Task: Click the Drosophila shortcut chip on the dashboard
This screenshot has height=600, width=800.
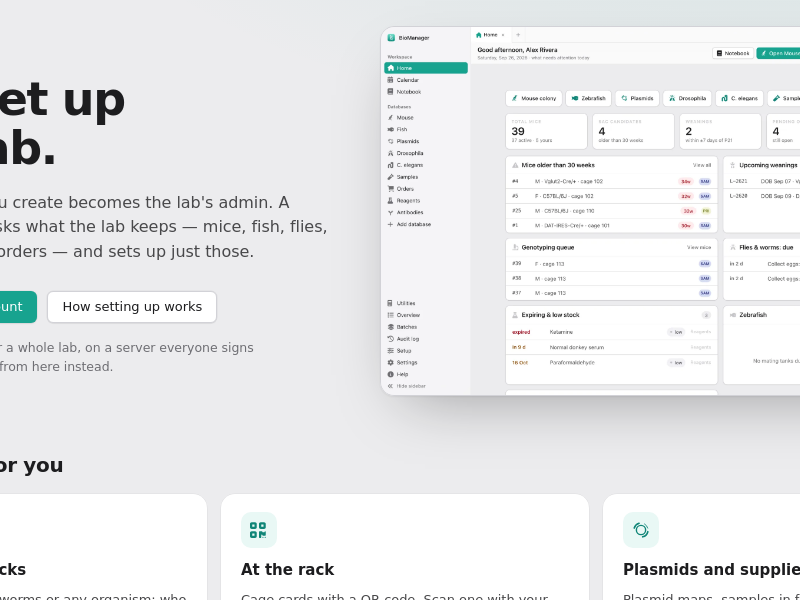Action: [687, 98]
